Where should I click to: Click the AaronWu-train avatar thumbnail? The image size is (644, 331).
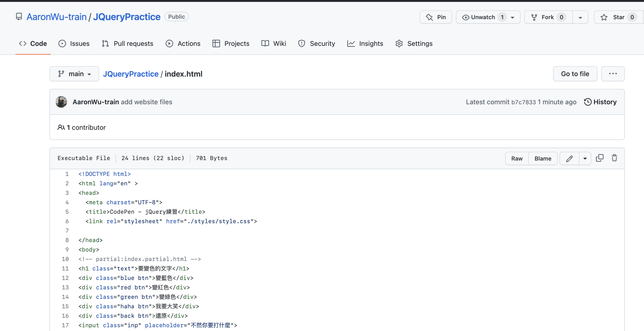tap(61, 102)
